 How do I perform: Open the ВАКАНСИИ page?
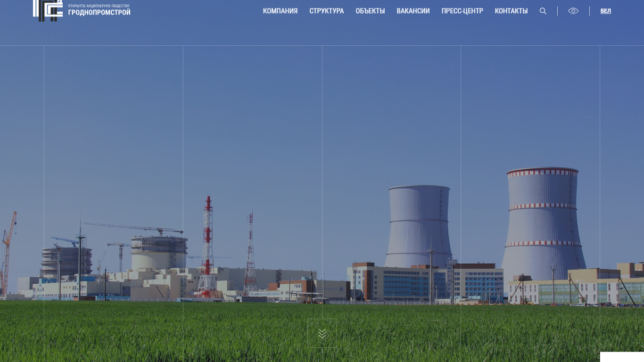pos(413,11)
